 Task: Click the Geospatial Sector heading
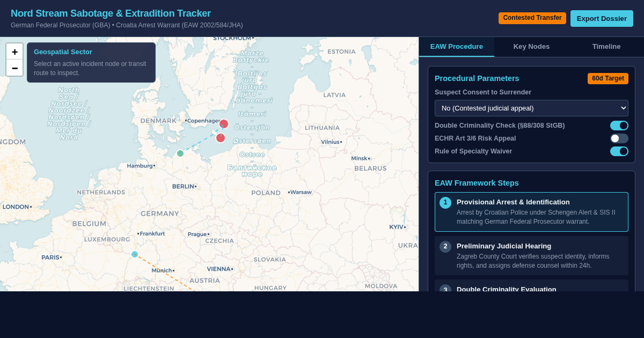click(63, 52)
